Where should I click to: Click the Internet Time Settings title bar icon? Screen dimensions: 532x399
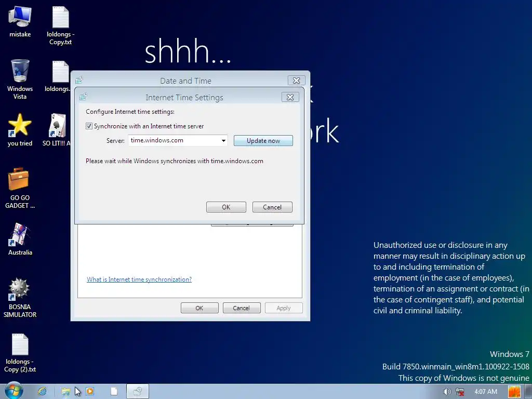(83, 97)
